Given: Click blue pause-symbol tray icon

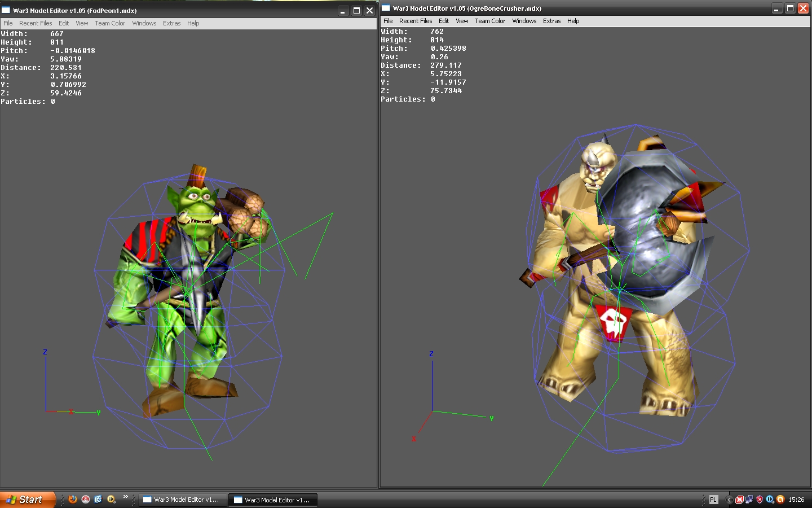Looking at the screenshot, I should coord(770,500).
